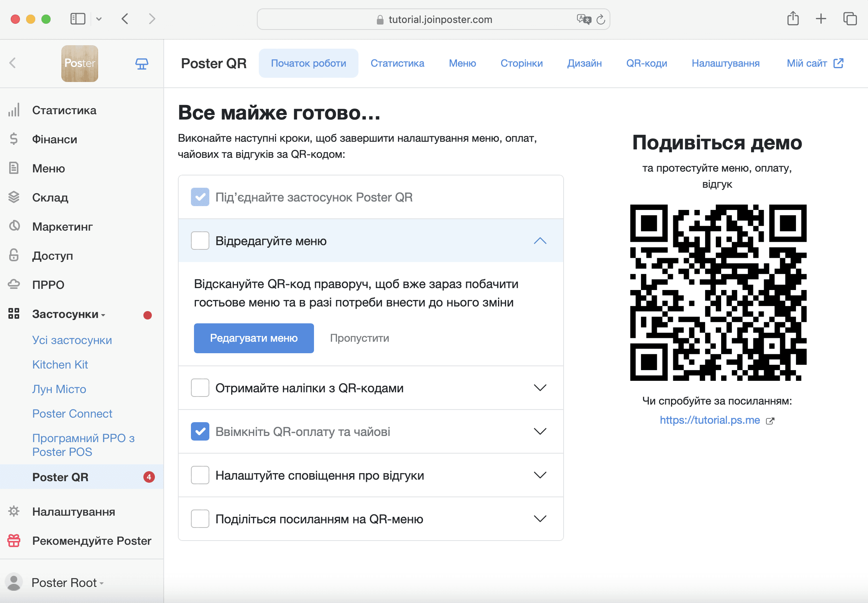This screenshot has height=603, width=868.
Task: Click the Редагувати меню button
Action: [254, 338]
